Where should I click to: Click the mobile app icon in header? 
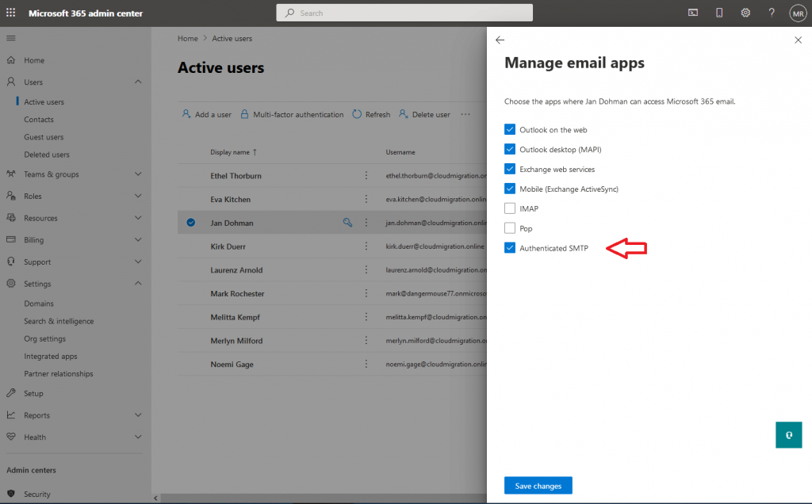tap(719, 13)
